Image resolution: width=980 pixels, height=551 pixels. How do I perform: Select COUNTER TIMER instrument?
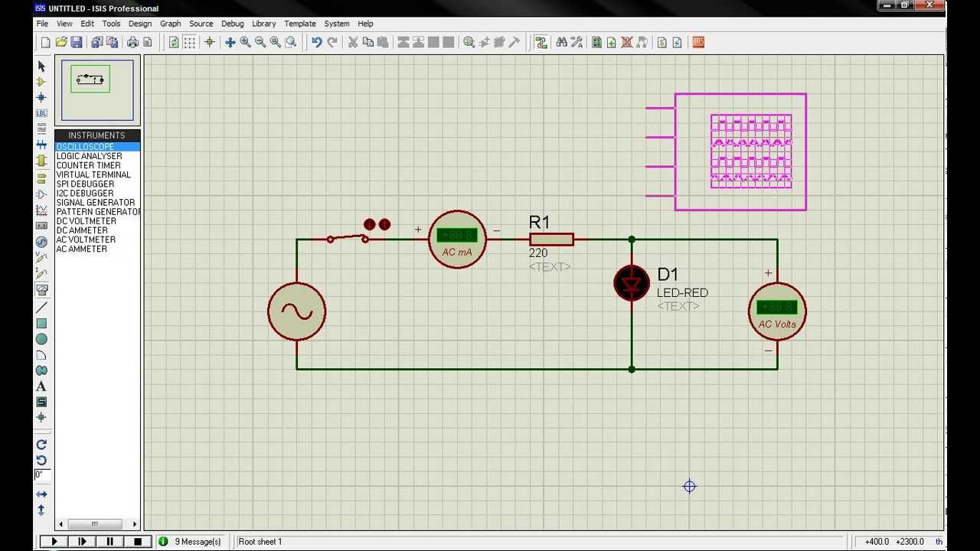[x=97, y=165]
